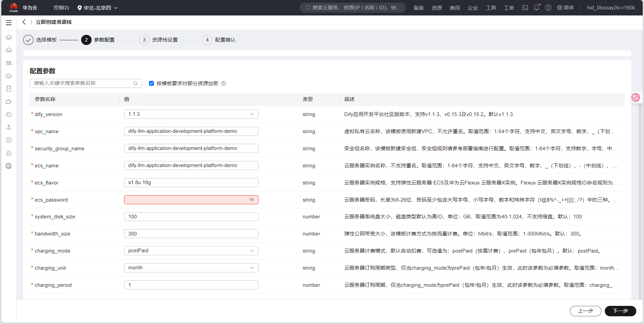Click the globe language icon in header

tap(559, 8)
